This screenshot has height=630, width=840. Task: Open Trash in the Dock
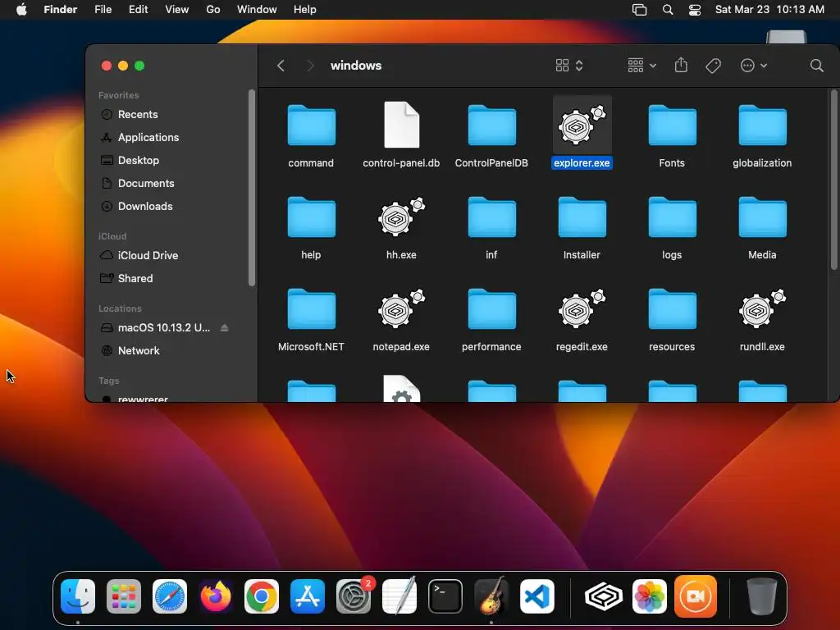(x=762, y=596)
